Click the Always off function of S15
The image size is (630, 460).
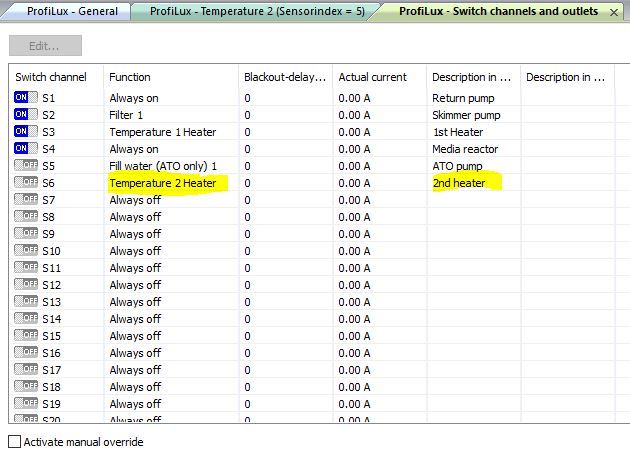[x=135, y=336]
